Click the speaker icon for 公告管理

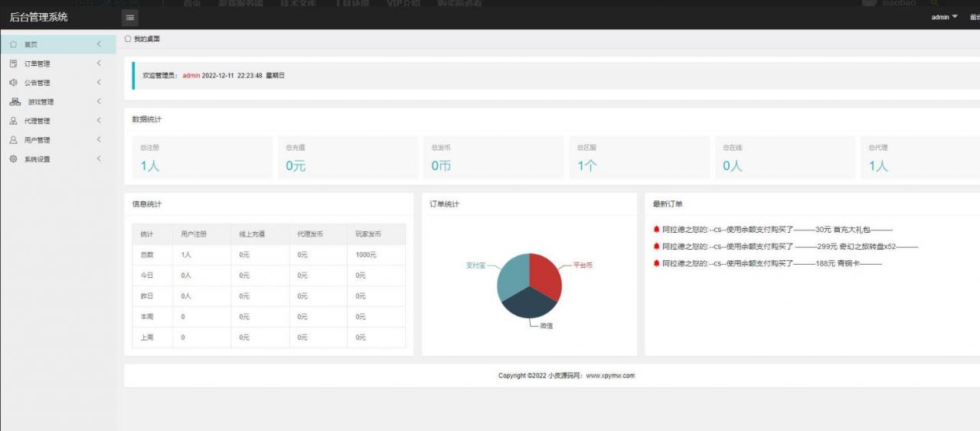pyautogui.click(x=13, y=83)
